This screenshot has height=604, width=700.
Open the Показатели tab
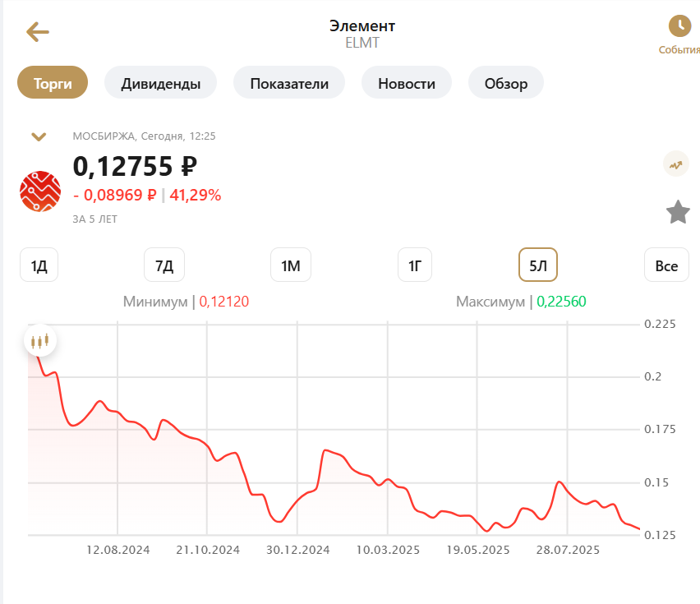pyautogui.click(x=289, y=82)
